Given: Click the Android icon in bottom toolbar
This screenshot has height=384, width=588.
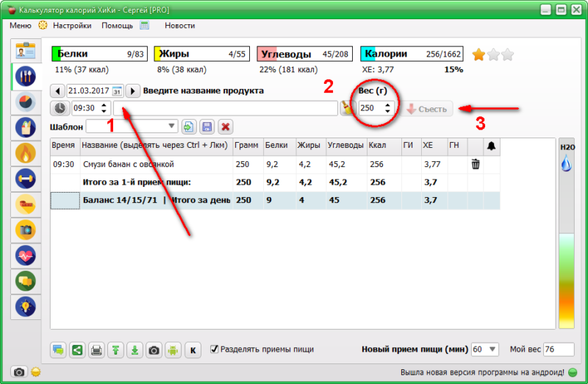Looking at the screenshot, I should click(173, 350).
